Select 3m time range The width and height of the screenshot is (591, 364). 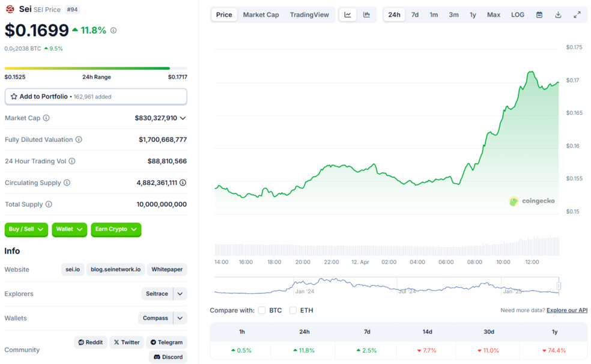point(453,14)
